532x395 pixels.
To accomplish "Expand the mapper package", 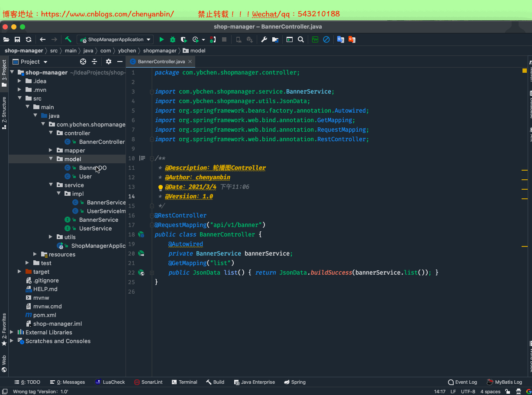I will point(51,150).
